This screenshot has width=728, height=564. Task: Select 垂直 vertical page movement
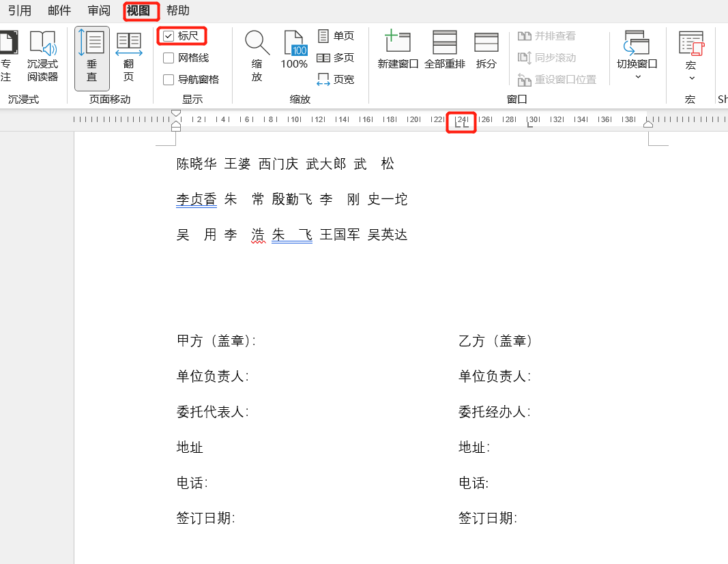92,57
